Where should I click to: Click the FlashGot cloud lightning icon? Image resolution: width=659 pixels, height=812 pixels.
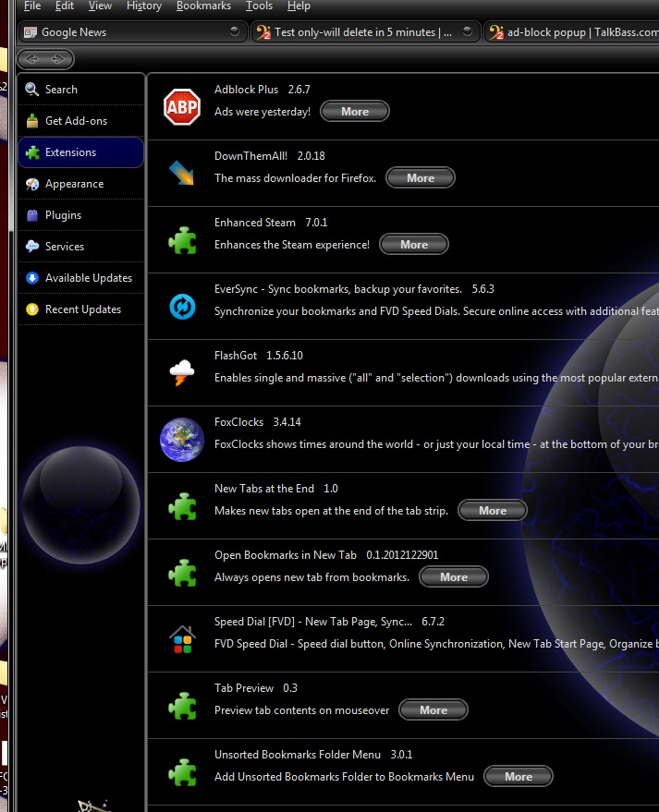click(x=182, y=373)
